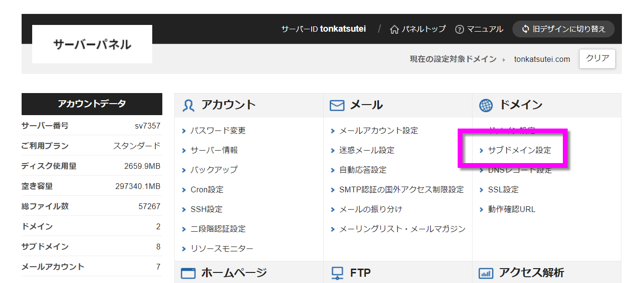Open the 動作確認URL link
The image size is (644, 283).
click(511, 209)
